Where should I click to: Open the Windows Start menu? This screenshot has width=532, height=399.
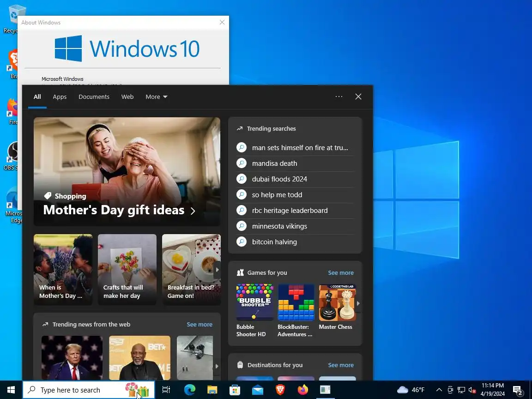pyautogui.click(x=11, y=390)
